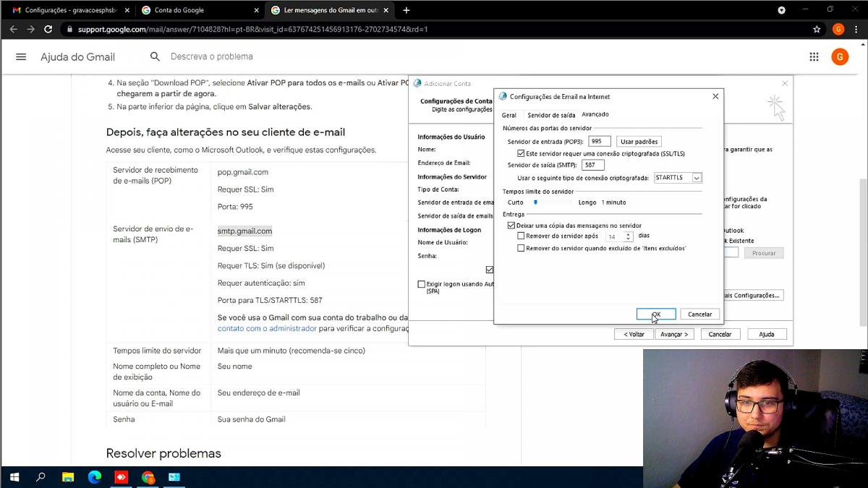Image resolution: width=868 pixels, height=488 pixels.
Task: Click the SMTP outgoing port field
Action: coord(593,166)
